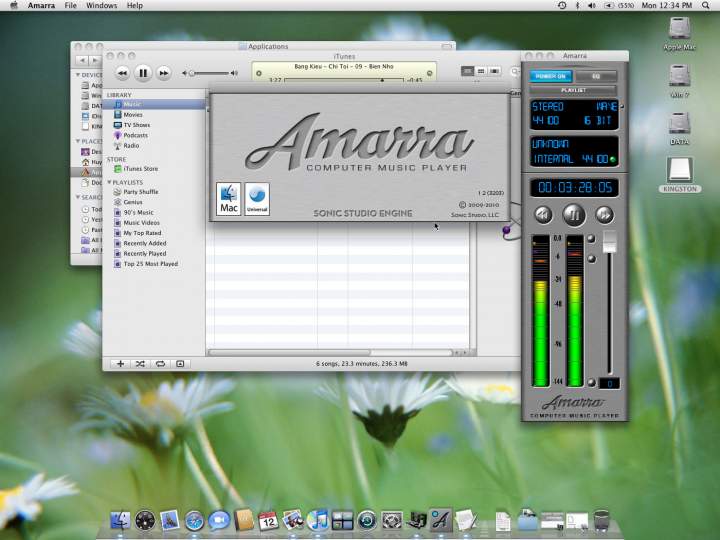This screenshot has width=720, height=540.
Task: Toggle repeat in iTunes bottom bar
Action: click(160, 364)
